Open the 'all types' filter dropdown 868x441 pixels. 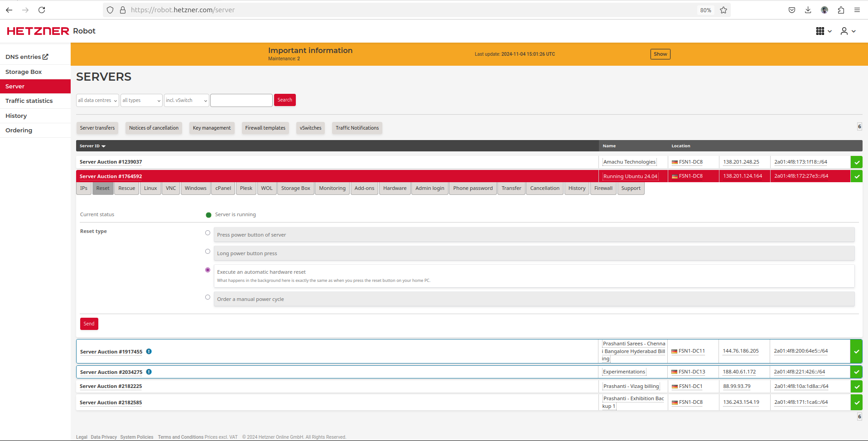[141, 101]
